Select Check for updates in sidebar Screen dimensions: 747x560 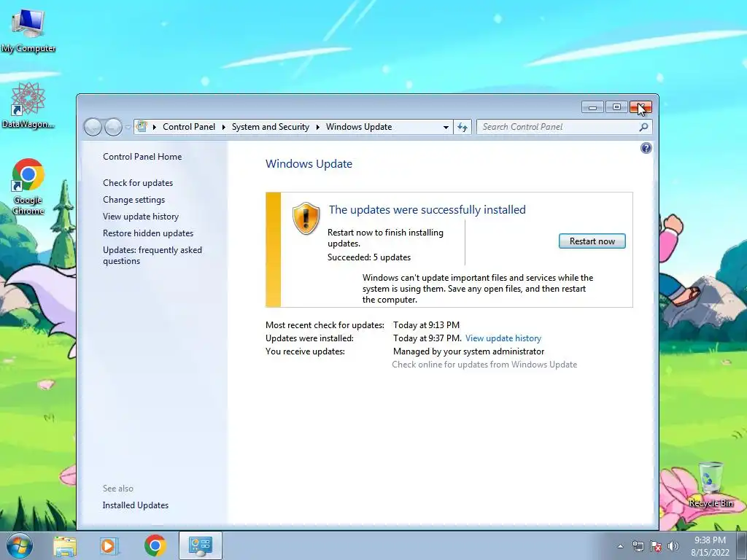[x=138, y=183]
